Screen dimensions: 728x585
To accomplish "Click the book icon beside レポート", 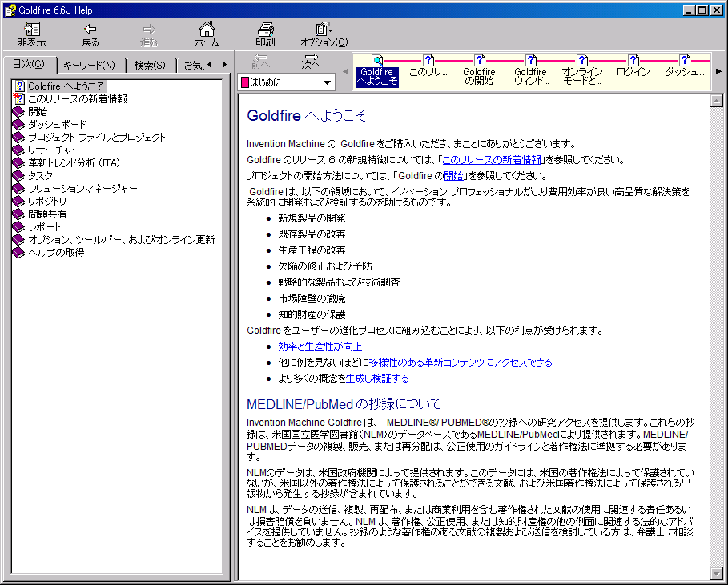I will (18, 226).
